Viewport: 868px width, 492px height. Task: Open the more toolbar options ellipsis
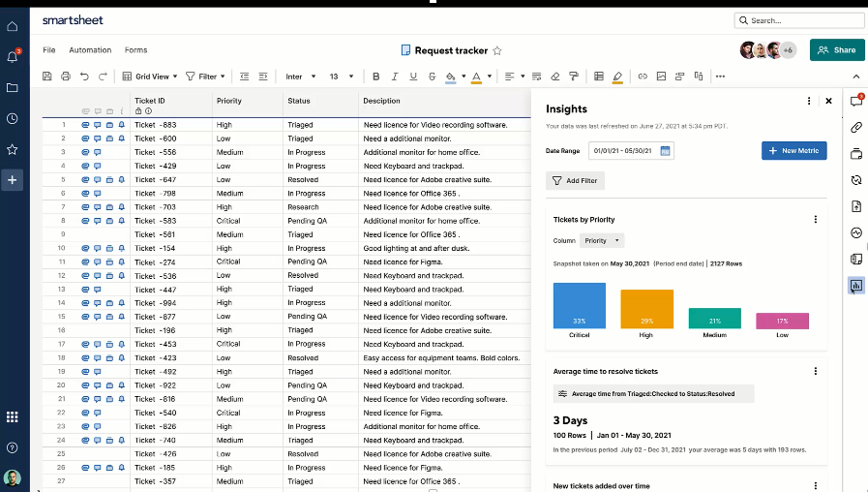[x=720, y=77]
